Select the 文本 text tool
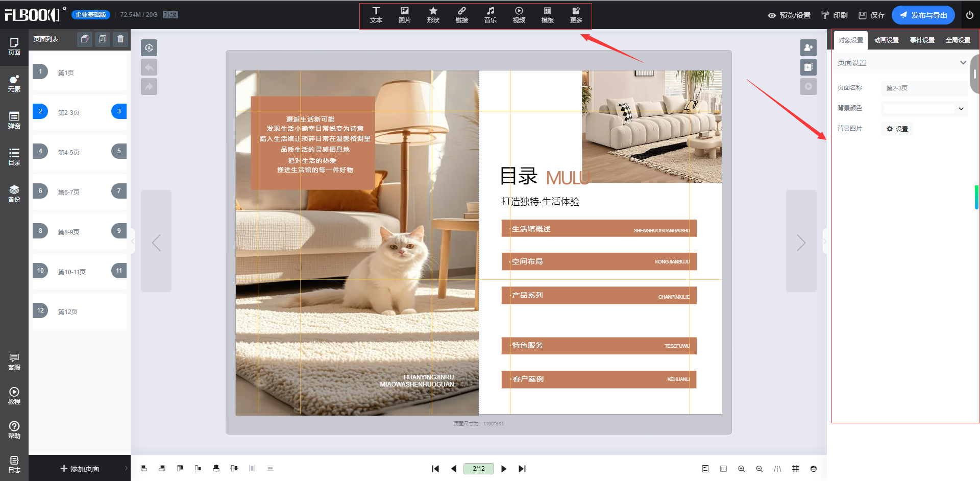Screen dimensions: 980x481 click(x=376, y=15)
